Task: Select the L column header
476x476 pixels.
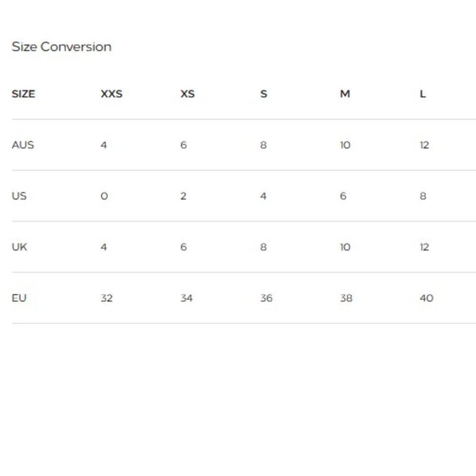Action: [x=423, y=94]
